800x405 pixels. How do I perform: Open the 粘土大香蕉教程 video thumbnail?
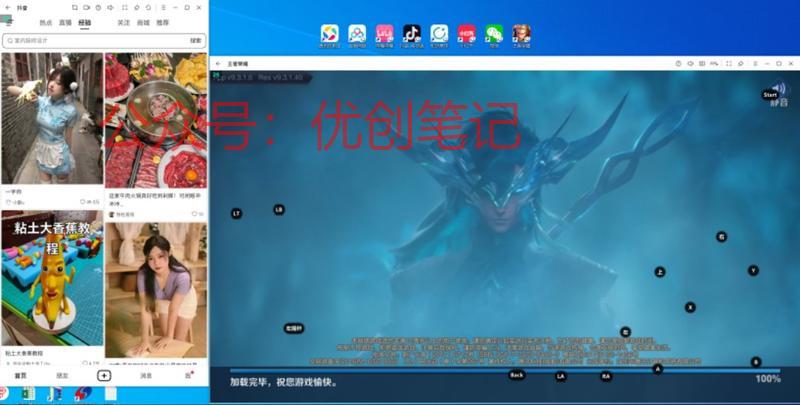(x=52, y=278)
